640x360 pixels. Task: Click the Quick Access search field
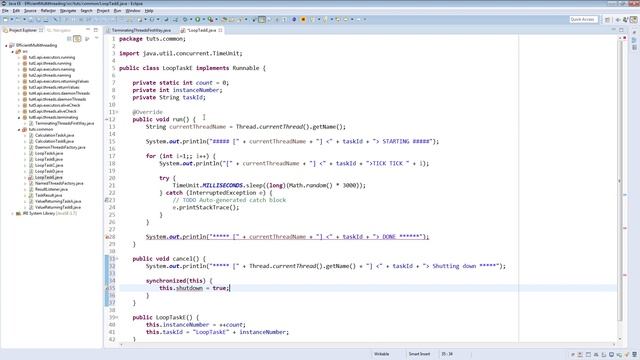584,19
